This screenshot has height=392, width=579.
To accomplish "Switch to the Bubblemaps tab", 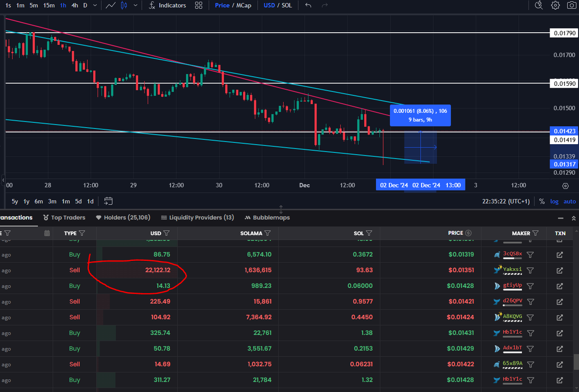I will coord(267,217).
